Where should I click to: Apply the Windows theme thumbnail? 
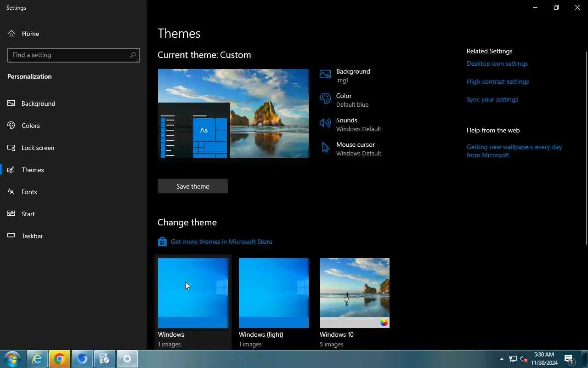tap(193, 293)
